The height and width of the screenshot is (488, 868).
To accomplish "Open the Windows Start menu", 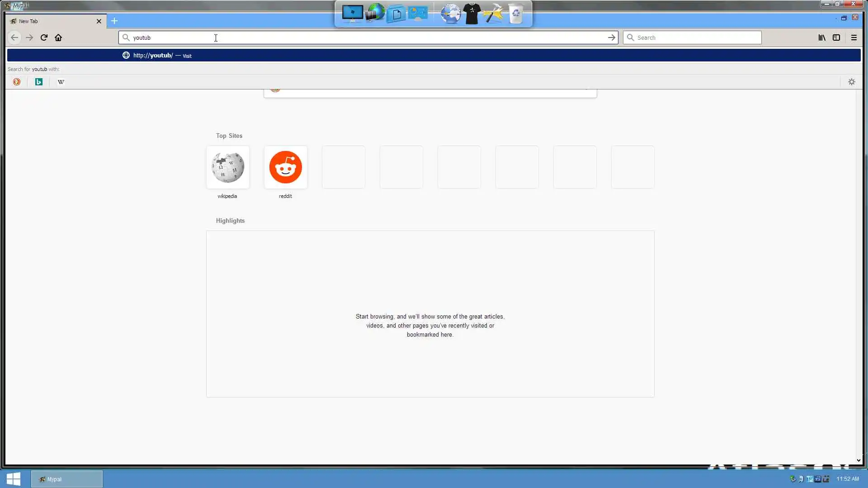I will pyautogui.click(x=13, y=479).
